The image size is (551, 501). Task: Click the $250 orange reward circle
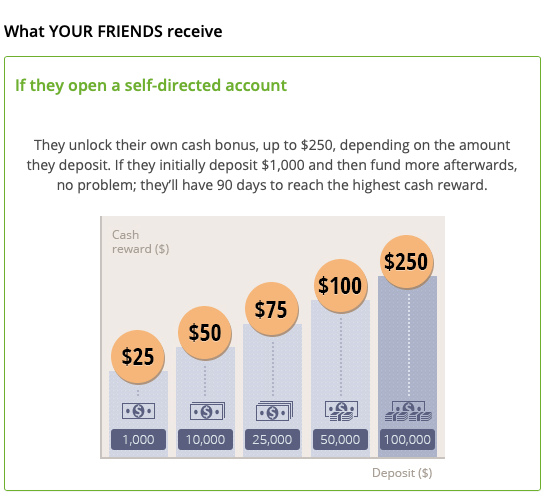pos(407,262)
